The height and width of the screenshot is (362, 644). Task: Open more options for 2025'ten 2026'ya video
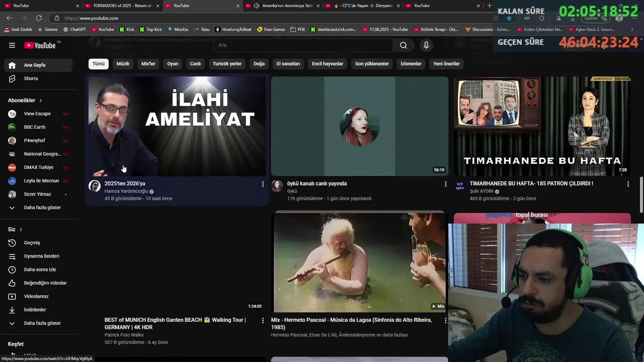pos(263,184)
